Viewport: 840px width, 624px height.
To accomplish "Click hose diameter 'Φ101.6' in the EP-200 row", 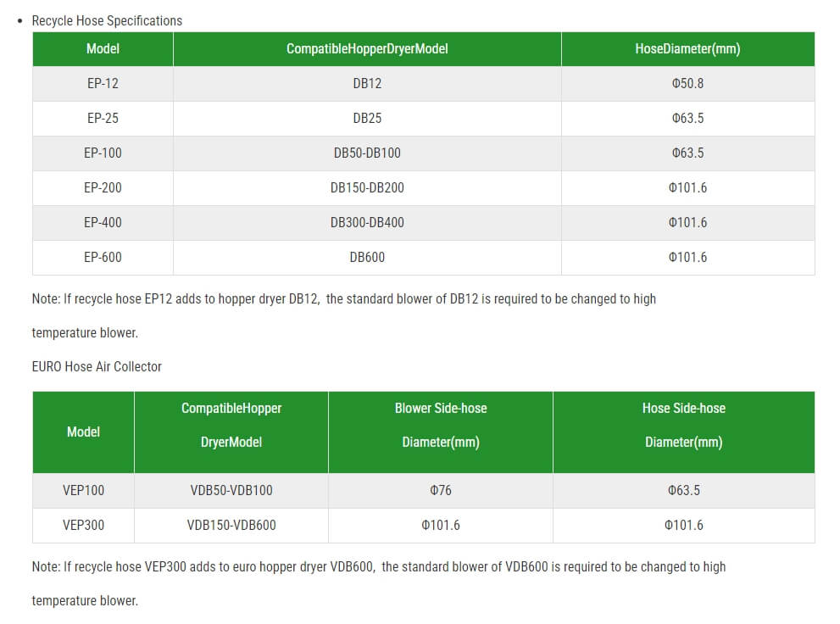I will click(688, 188).
